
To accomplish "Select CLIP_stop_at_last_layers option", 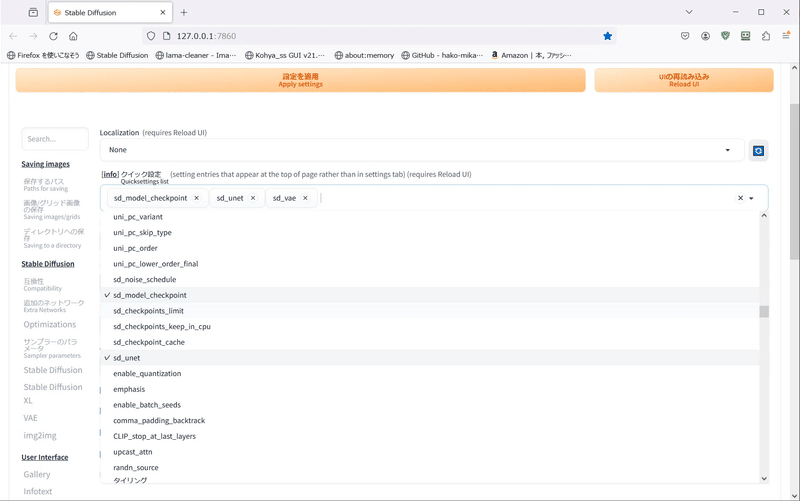I will (x=430, y=436).
